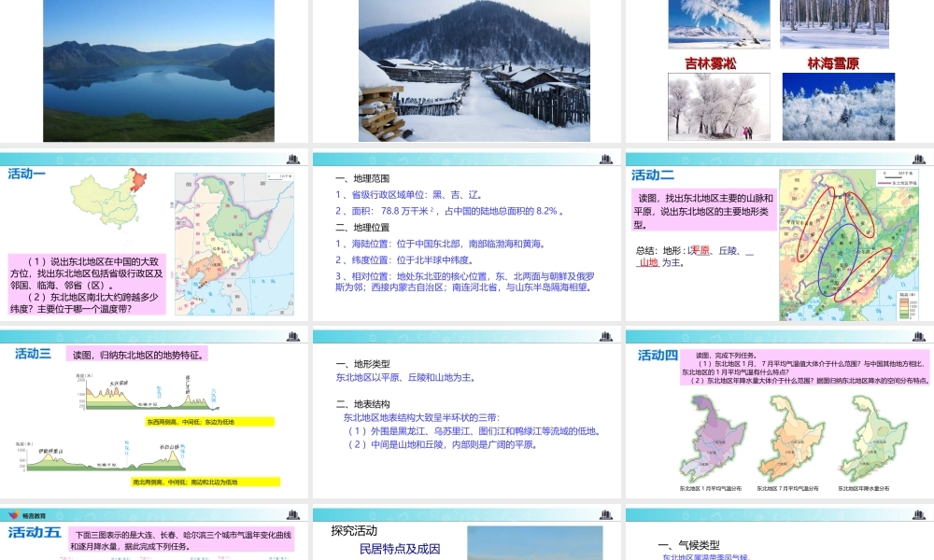This screenshot has width=934, height=560.
Task: Click the 一、地形类型 heading
Action: [x=362, y=364]
